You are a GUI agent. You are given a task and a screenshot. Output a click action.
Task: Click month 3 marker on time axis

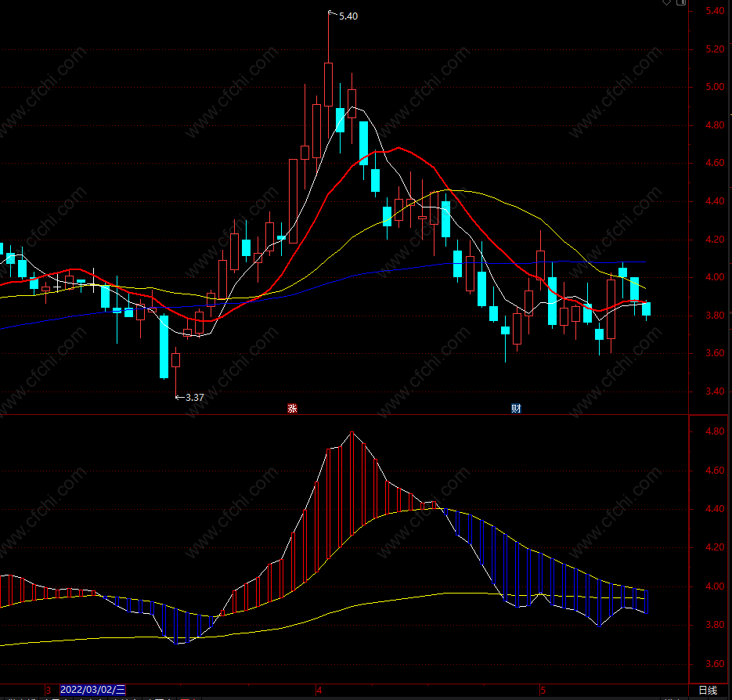(48, 690)
